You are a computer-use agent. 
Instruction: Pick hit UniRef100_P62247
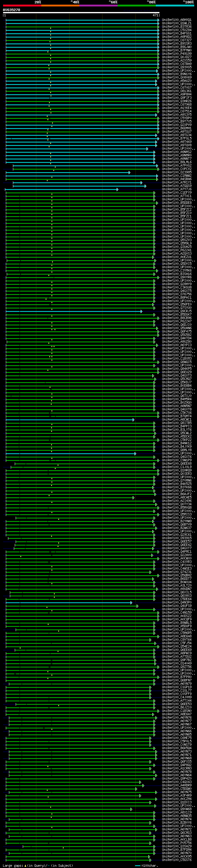177,321
